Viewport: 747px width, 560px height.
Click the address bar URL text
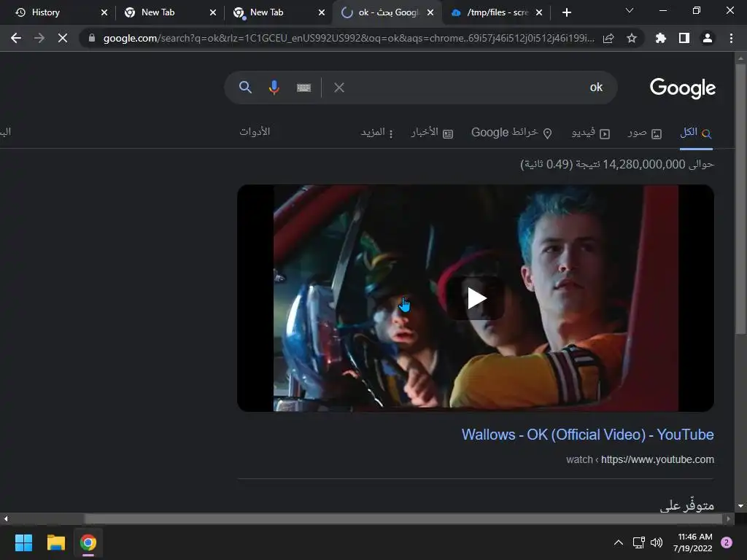tap(349, 38)
